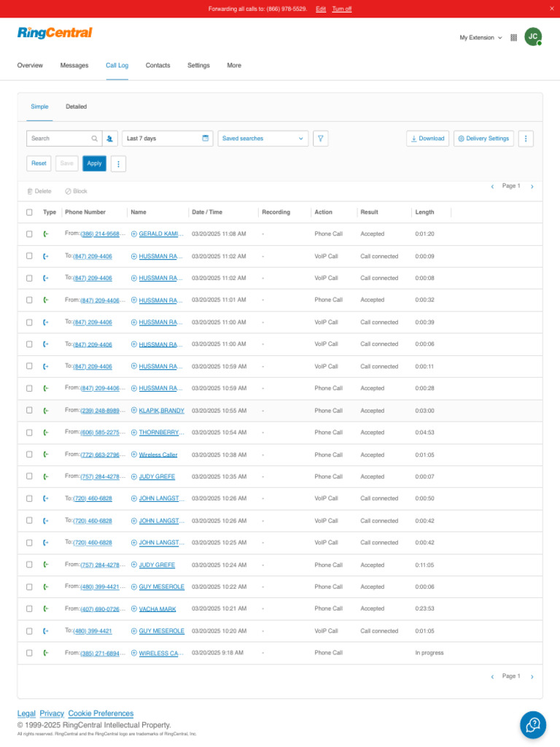Click the add-contact icon beside KLAPIK BRANDY

[134, 411]
